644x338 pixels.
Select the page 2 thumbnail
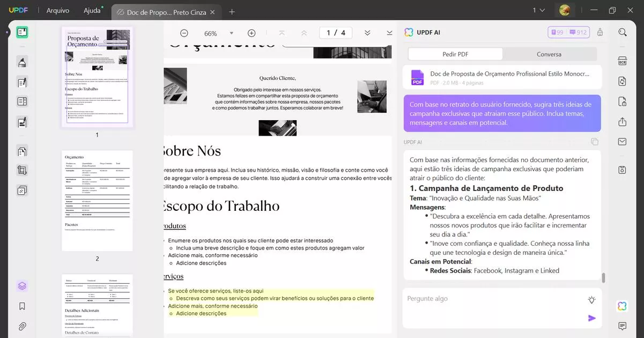[x=97, y=200]
